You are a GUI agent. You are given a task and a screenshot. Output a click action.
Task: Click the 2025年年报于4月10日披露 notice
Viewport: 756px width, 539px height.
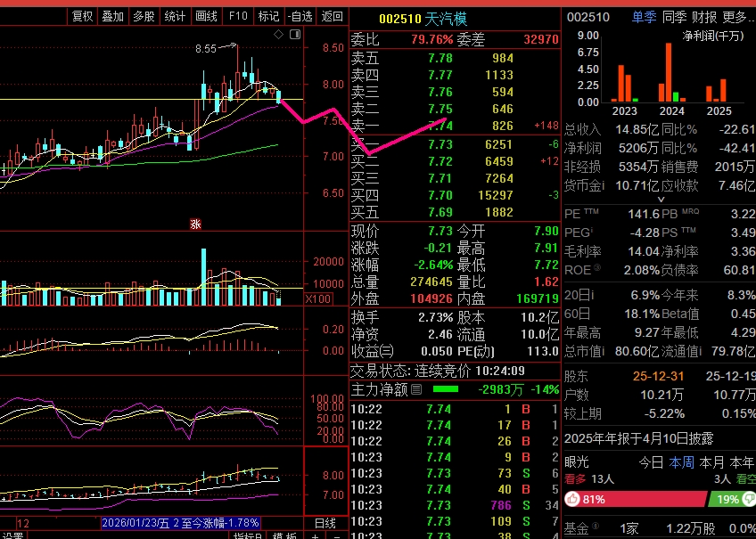[x=639, y=439]
